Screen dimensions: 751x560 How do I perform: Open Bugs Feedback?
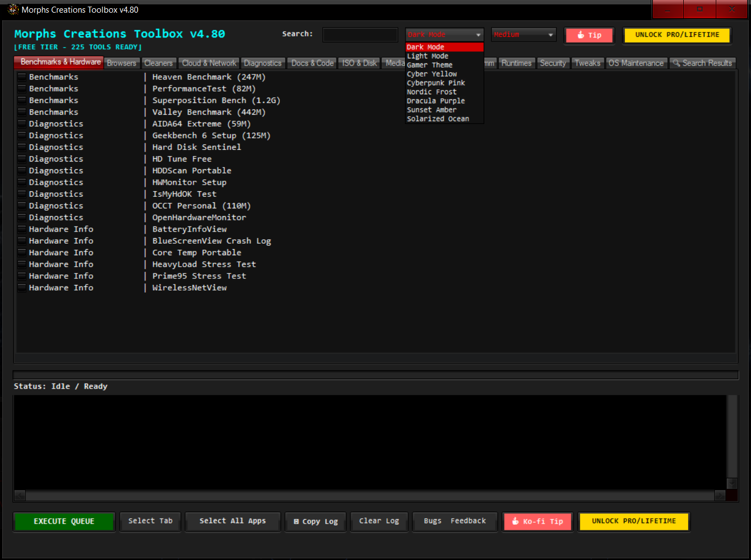(455, 521)
